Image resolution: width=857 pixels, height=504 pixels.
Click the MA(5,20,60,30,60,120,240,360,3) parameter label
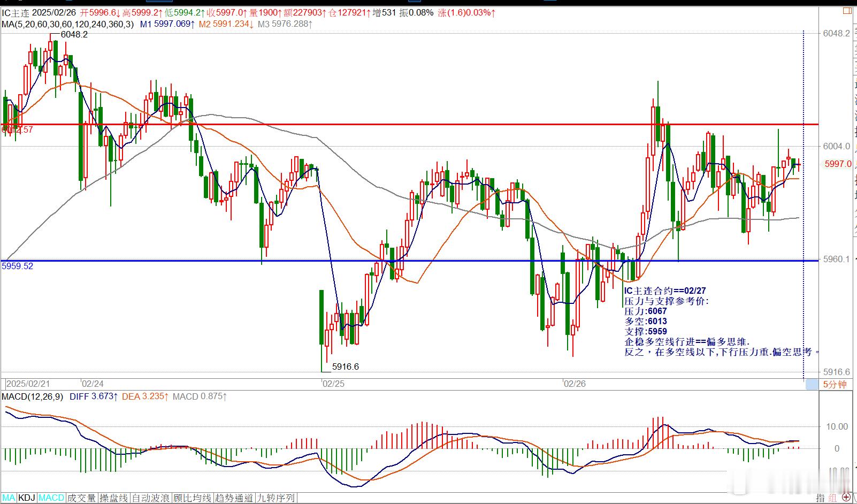[68, 24]
